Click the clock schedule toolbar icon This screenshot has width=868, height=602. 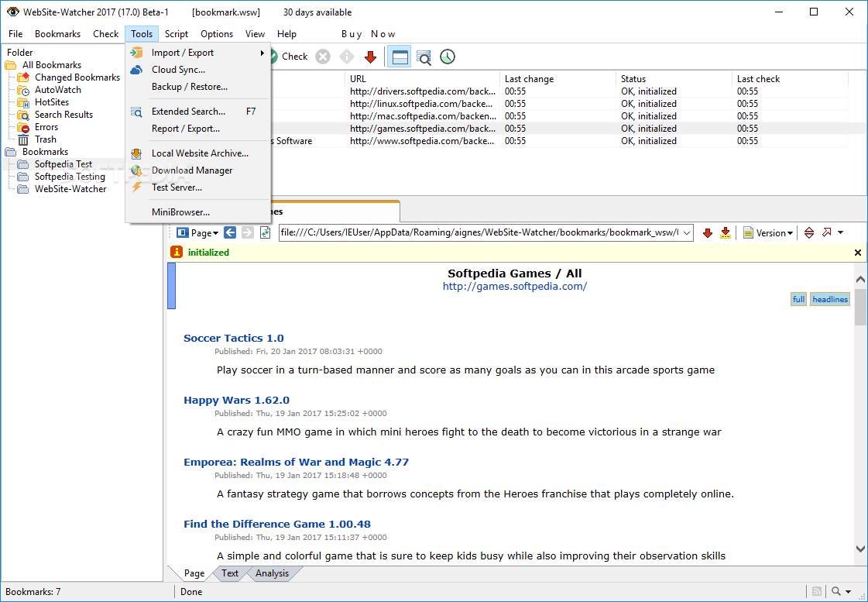tap(448, 57)
